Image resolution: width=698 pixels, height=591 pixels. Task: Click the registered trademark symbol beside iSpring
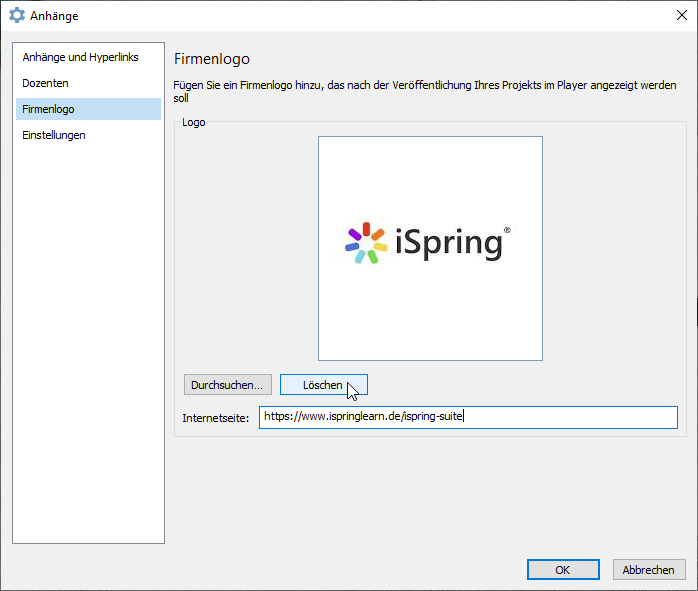507,230
